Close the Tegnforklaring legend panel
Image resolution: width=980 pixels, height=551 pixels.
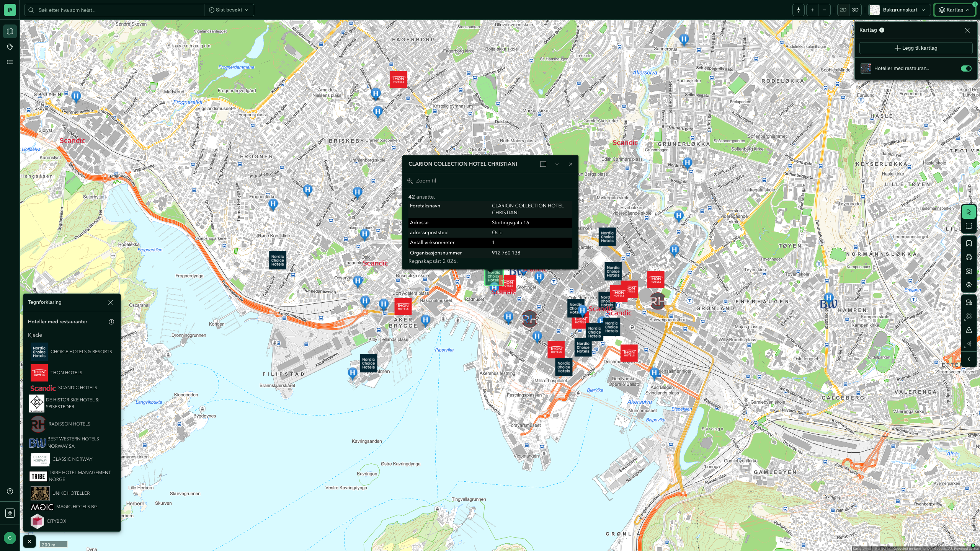point(111,302)
